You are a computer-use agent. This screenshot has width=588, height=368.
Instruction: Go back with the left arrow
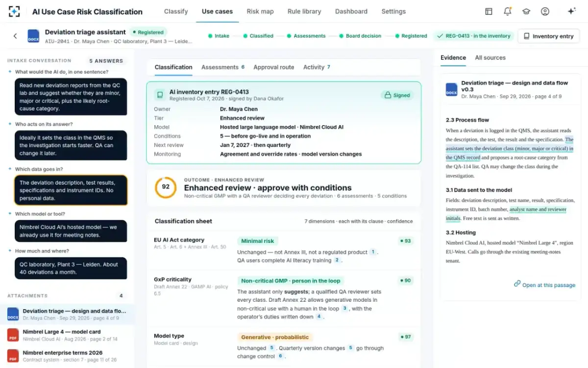(15, 36)
